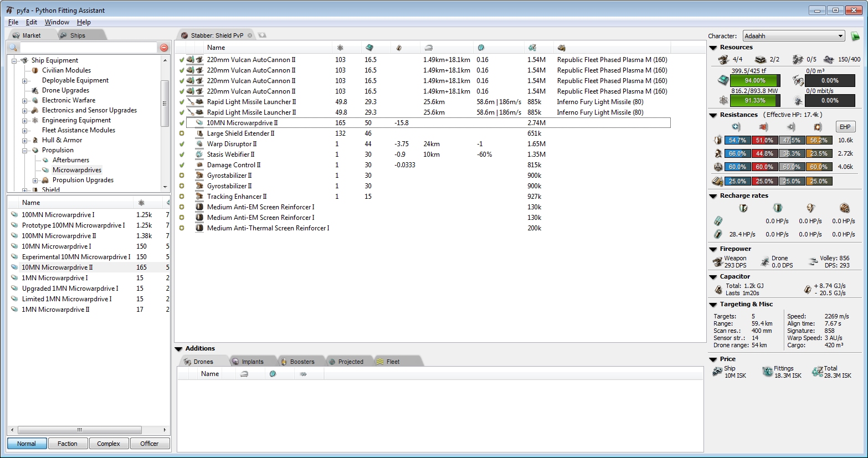Click the Total price icon
Image resolution: width=868 pixels, height=458 pixels.
(817, 372)
